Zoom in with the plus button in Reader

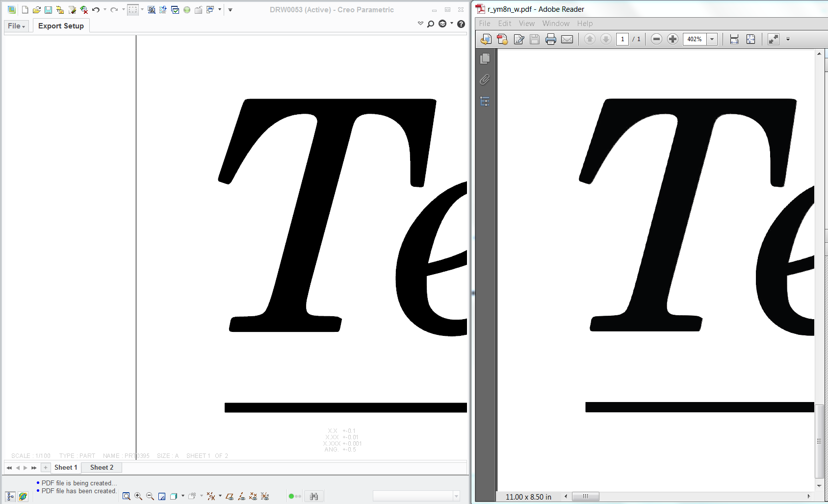point(673,39)
